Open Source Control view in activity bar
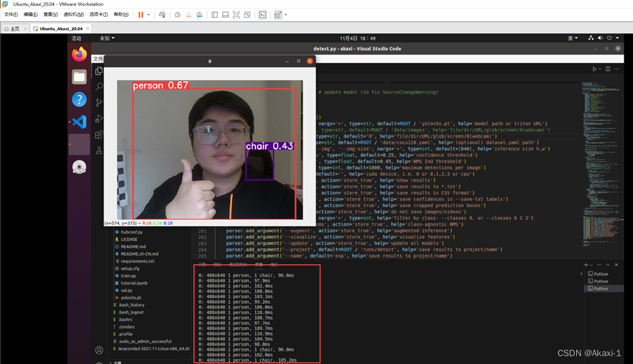The width and height of the screenshot is (633, 364). (99, 102)
